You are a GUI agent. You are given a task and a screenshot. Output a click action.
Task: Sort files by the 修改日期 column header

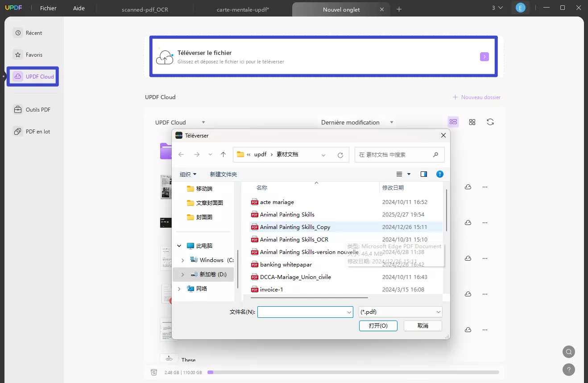pyautogui.click(x=393, y=188)
